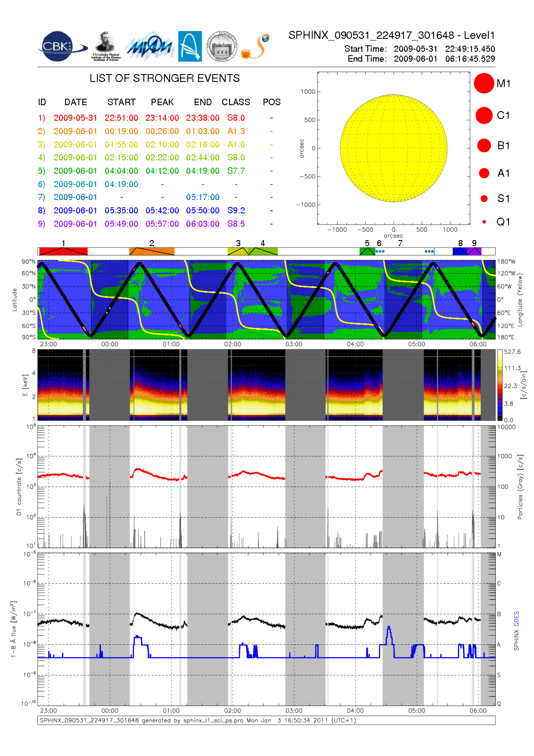Viewport: 534px width, 756px height.
Task: Click the blue event 8 timeline bar
Action: click(x=460, y=251)
